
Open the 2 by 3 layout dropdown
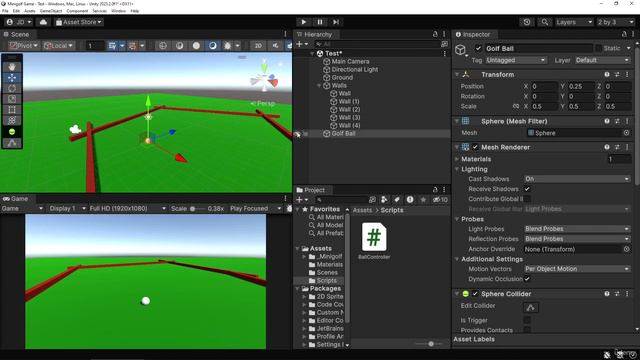[616, 22]
